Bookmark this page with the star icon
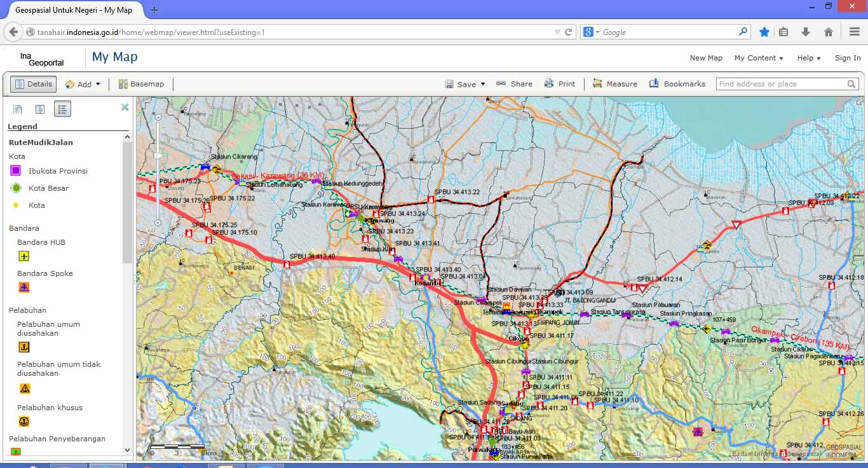The width and height of the screenshot is (868, 468). point(764,32)
